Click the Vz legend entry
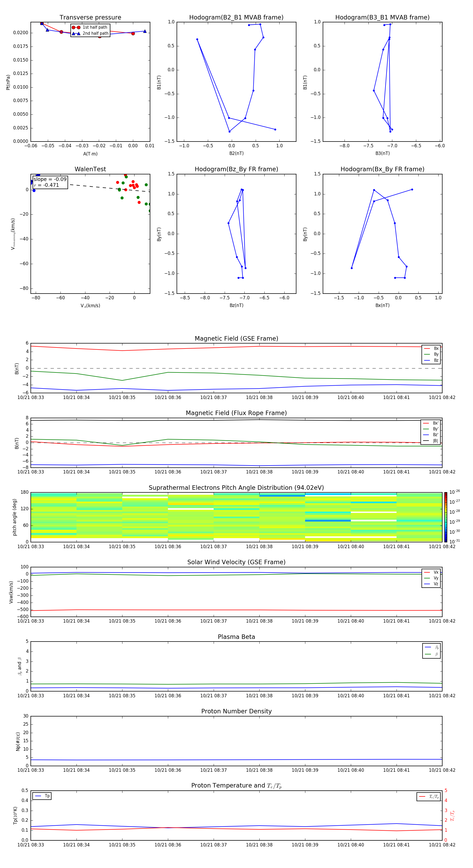Screen dimensions: 473x868 [x=431, y=584]
